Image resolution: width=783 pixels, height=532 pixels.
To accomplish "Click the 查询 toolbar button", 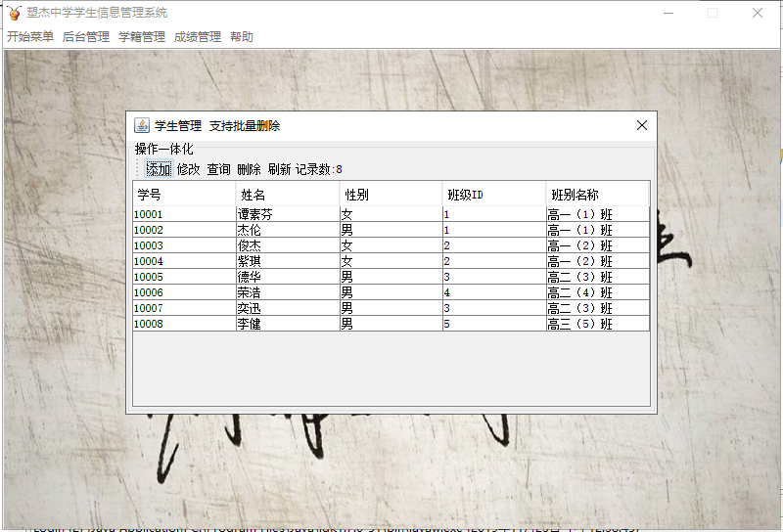I will 218,169.
